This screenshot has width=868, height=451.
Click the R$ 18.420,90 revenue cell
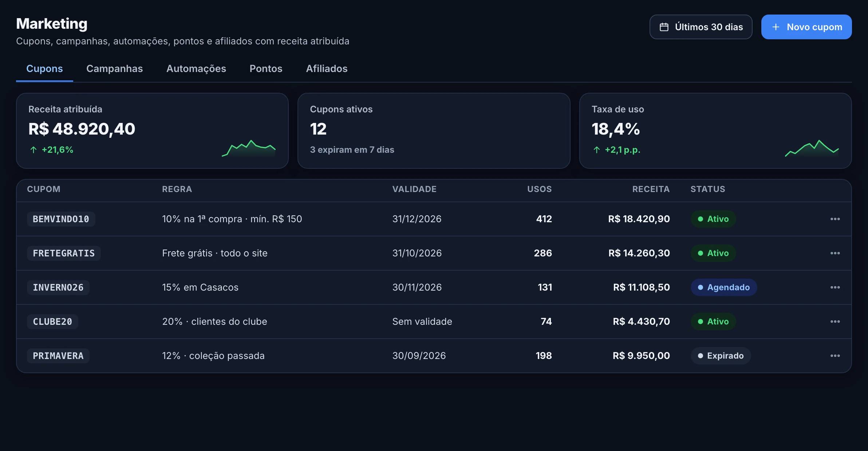click(639, 219)
